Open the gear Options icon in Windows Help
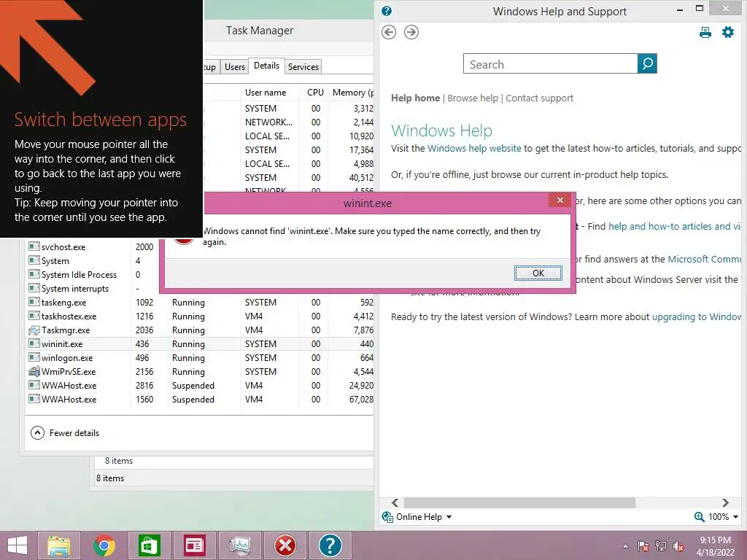This screenshot has width=747, height=560. click(728, 32)
